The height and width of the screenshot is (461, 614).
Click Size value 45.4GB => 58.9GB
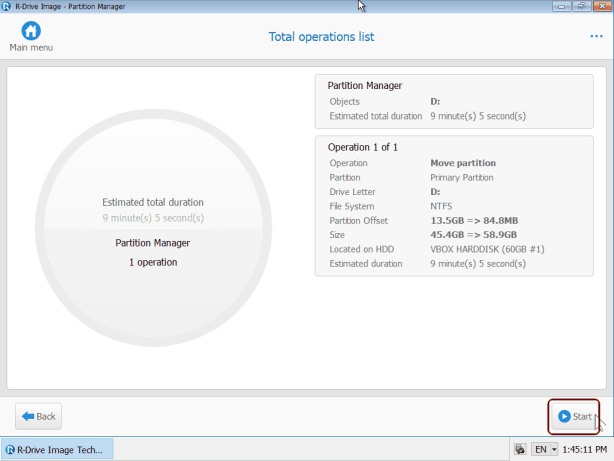coord(474,235)
